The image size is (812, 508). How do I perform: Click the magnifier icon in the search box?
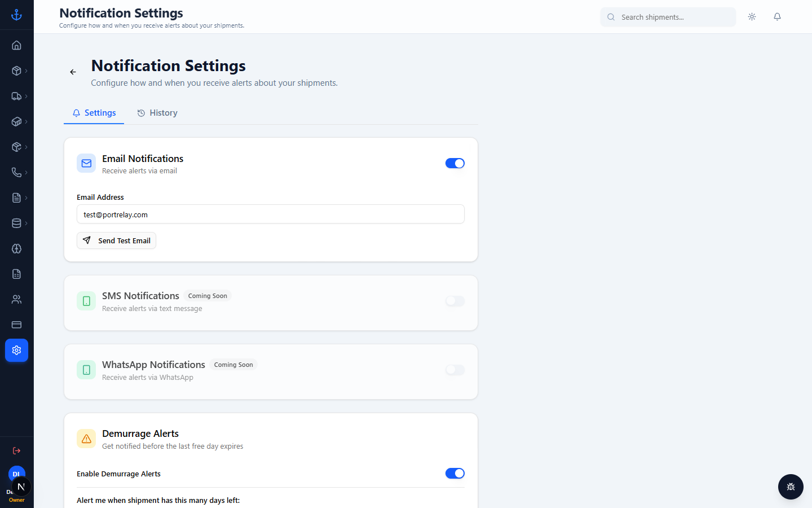click(x=611, y=17)
